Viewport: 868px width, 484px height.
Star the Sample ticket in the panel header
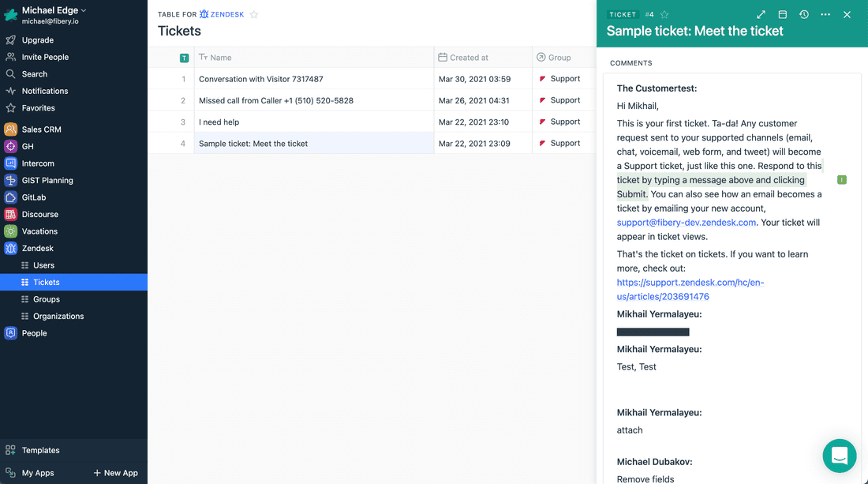pos(664,14)
